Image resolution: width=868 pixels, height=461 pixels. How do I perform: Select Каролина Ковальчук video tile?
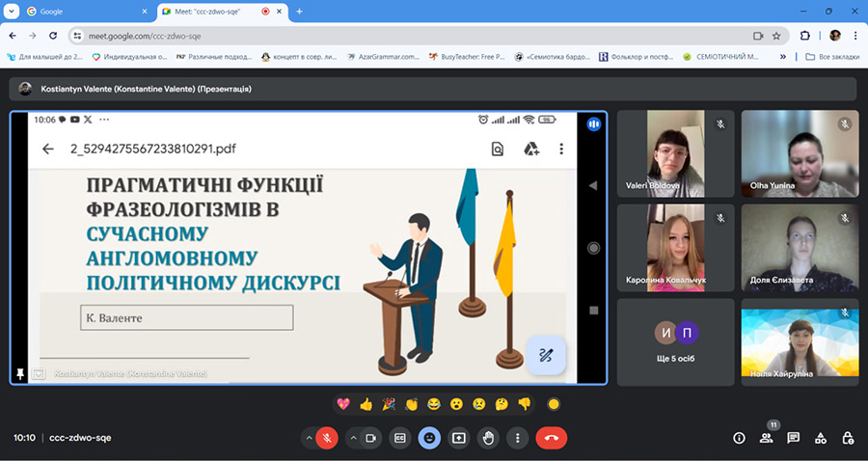675,248
